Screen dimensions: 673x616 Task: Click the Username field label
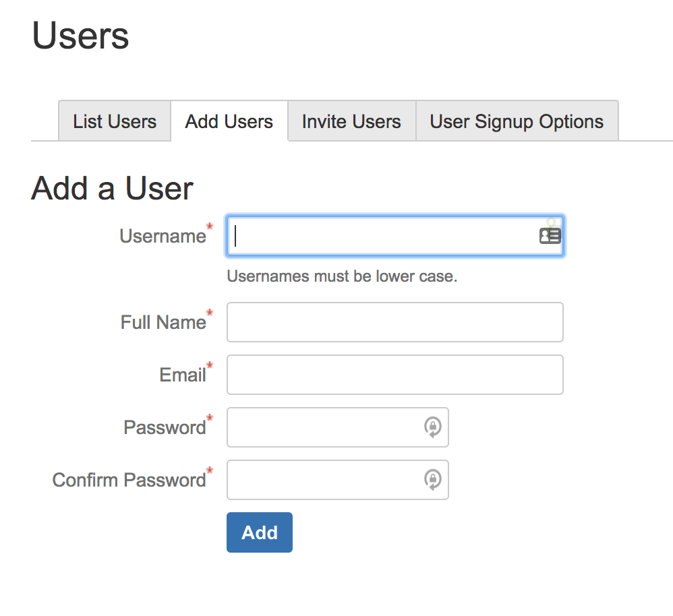(x=163, y=237)
